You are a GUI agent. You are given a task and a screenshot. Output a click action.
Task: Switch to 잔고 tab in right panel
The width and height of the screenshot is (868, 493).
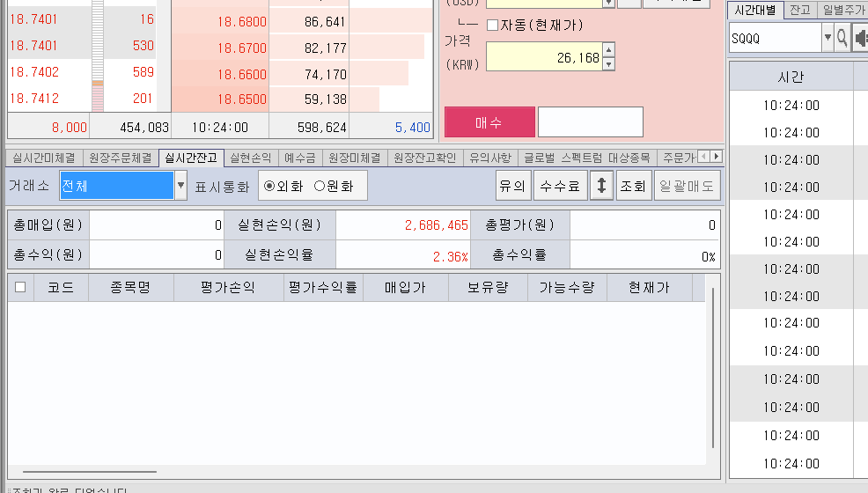click(x=800, y=10)
